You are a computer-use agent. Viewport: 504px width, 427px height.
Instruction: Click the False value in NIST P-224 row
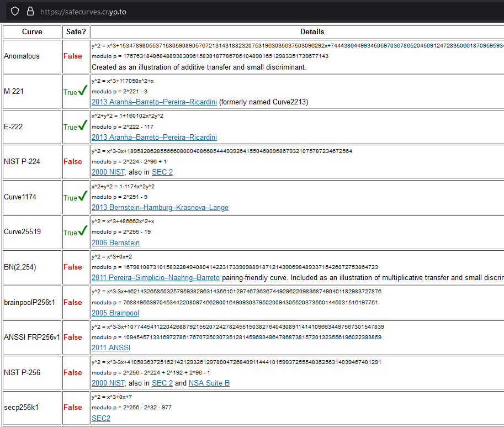coord(73,162)
